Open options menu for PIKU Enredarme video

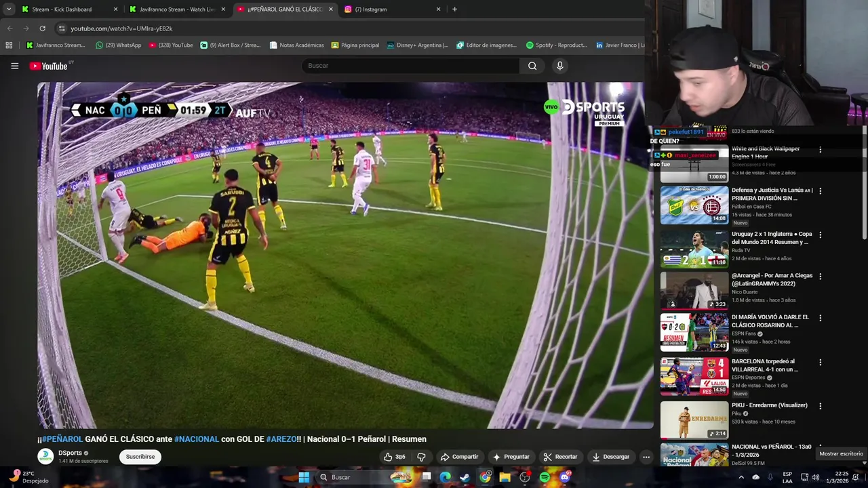820,406
